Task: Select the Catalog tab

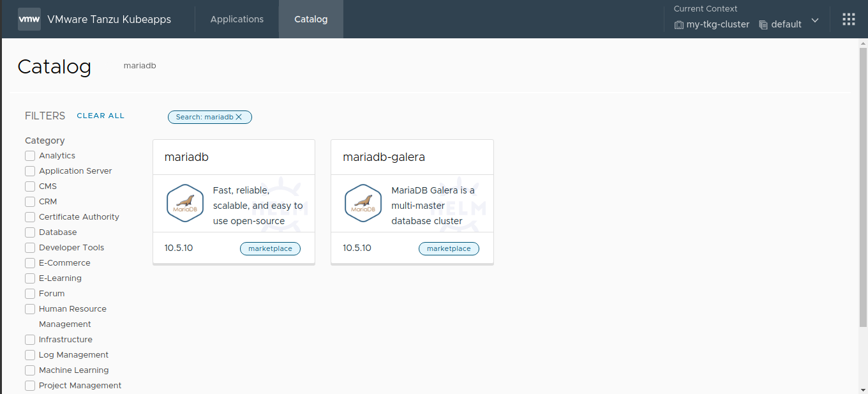Action: 311,19
